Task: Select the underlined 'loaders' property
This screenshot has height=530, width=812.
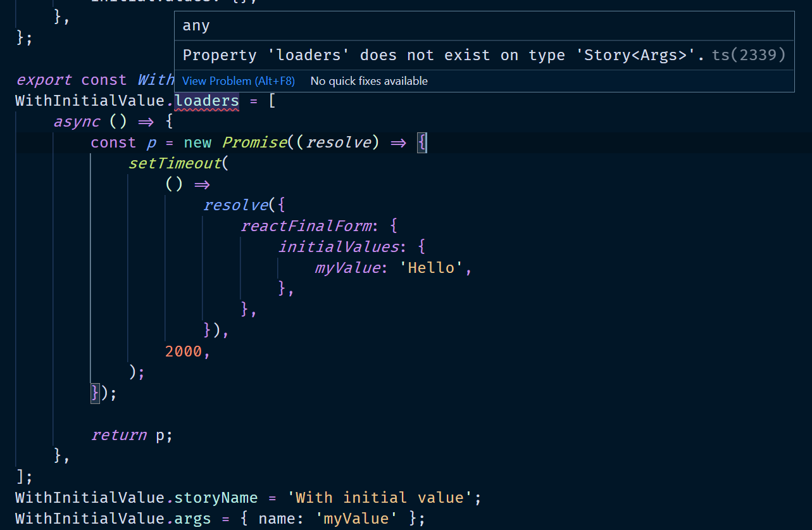Action: coord(206,100)
